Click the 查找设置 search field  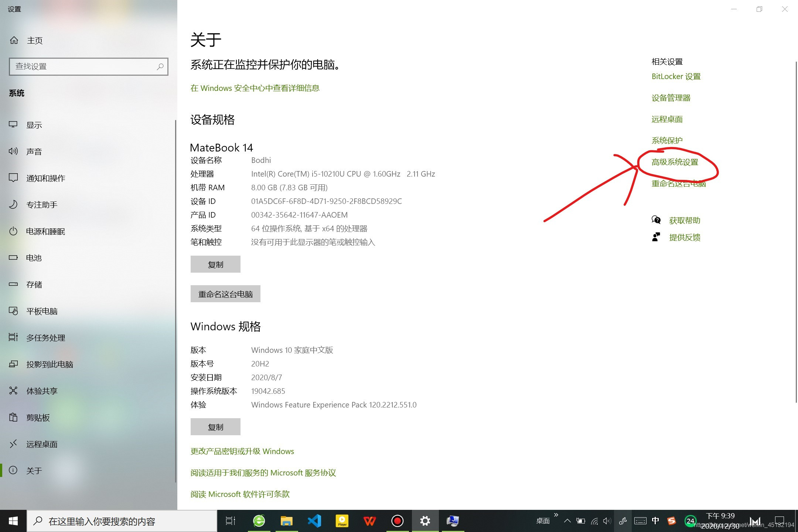tap(89, 66)
